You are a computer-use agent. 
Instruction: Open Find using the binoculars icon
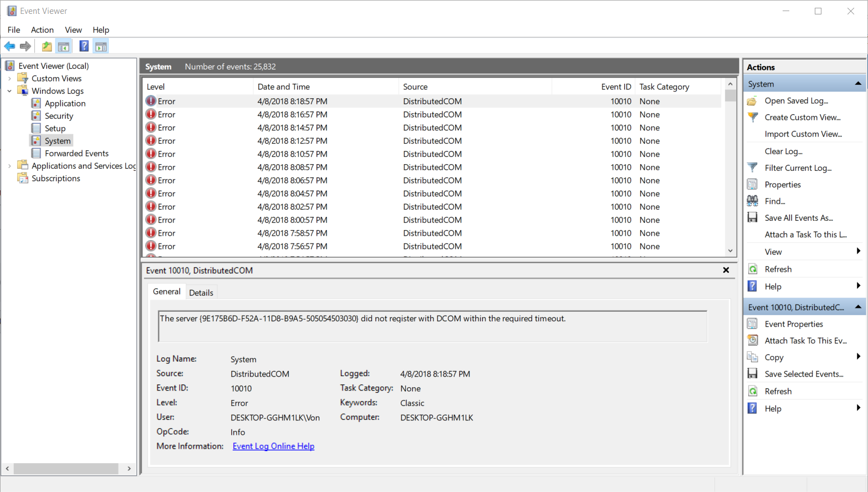752,200
